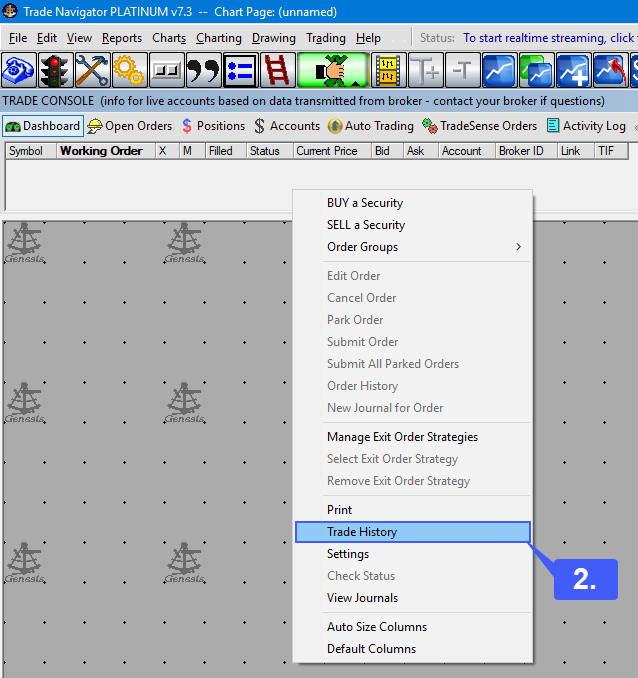Image resolution: width=638 pixels, height=678 pixels.
Task: Click the M column header
Action: (x=192, y=151)
